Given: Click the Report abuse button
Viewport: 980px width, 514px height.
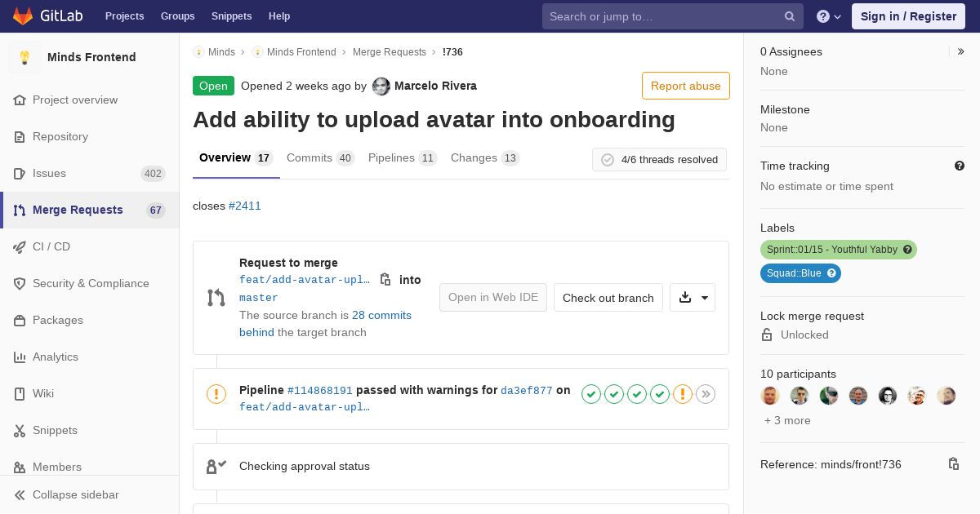Looking at the screenshot, I should [x=686, y=86].
